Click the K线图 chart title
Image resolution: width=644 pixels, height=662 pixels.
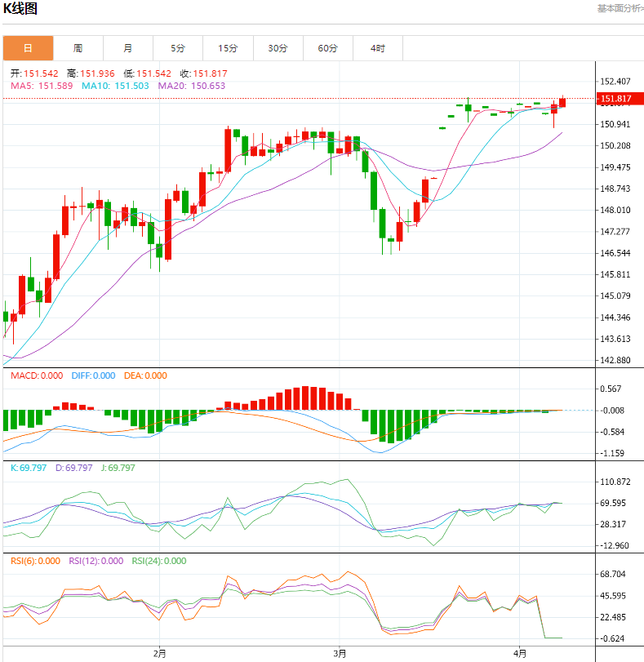coord(21,10)
